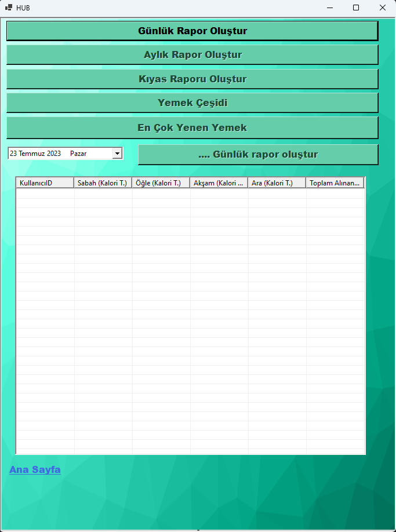
Task: Expand the date picker dropdown arrow
Action: click(117, 154)
